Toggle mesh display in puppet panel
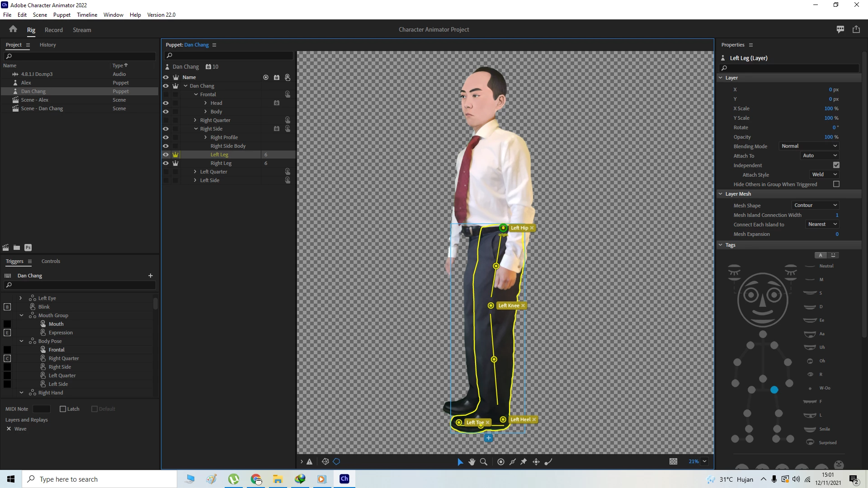868x488 pixels. point(325,462)
